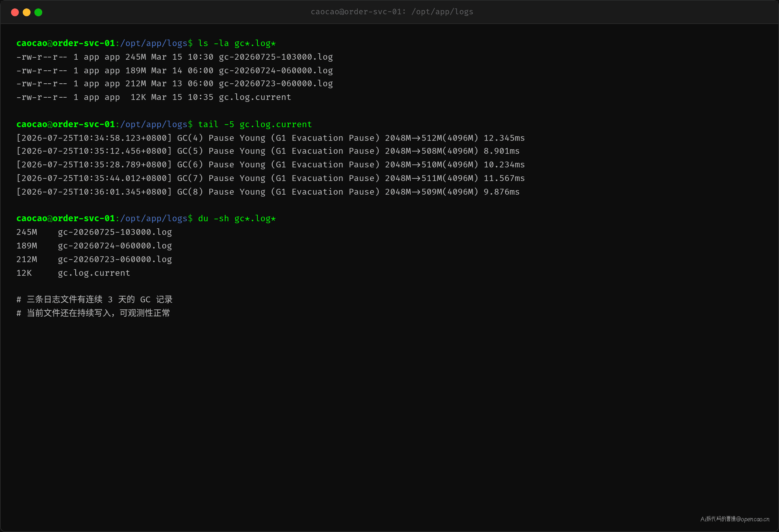
Task: Click gc.log.current in the ls output
Action: [x=255, y=97]
